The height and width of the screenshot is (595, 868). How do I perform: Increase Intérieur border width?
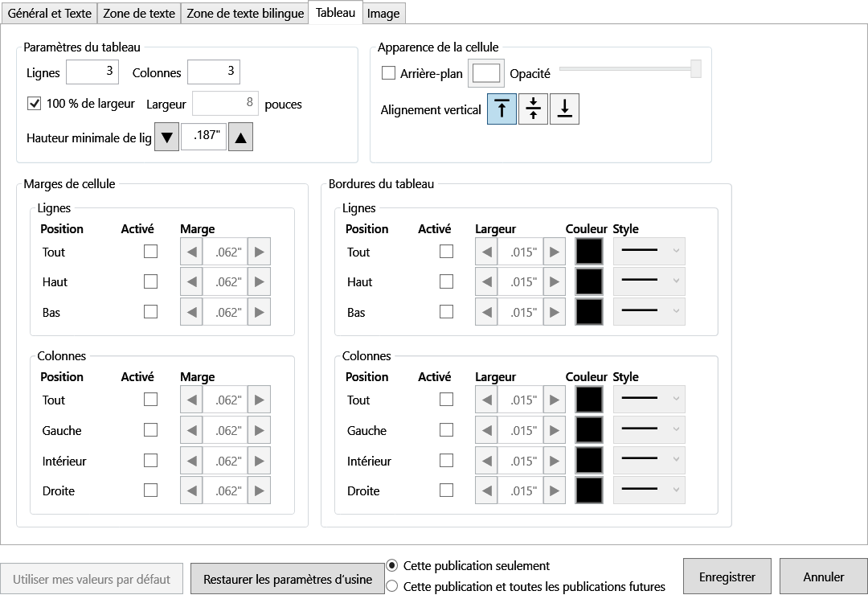(x=554, y=461)
